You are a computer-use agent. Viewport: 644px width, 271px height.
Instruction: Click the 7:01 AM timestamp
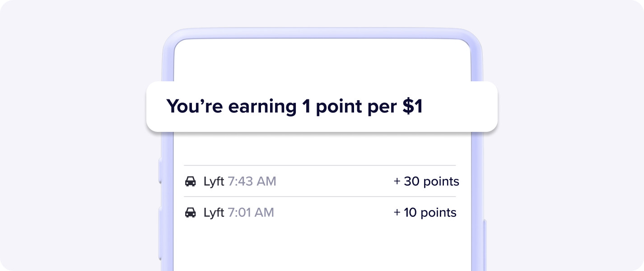click(x=251, y=212)
